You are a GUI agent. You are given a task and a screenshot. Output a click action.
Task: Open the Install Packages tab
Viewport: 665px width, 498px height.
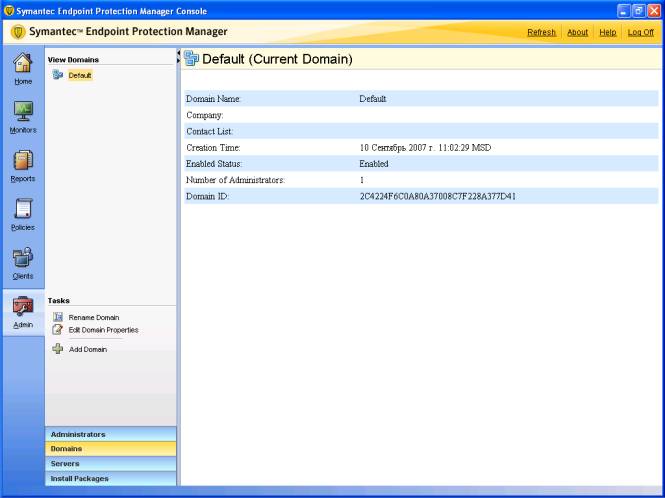[110, 479]
